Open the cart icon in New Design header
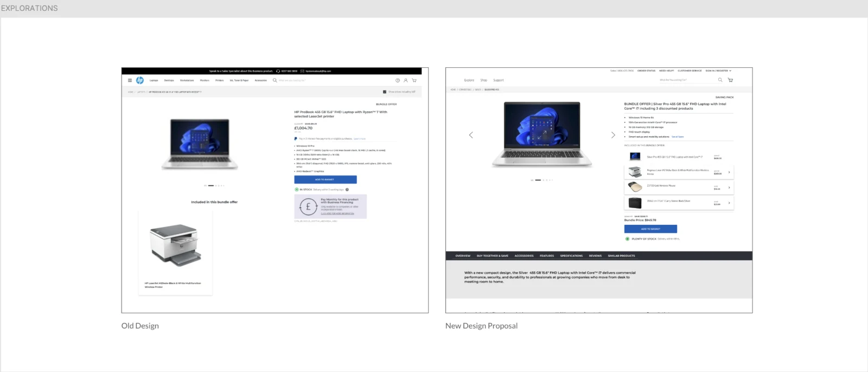The width and height of the screenshot is (868, 372). click(x=730, y=80)
